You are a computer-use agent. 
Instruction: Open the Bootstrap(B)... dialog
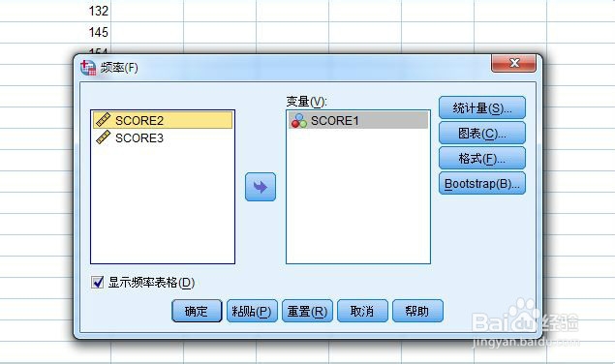[482, 183]
